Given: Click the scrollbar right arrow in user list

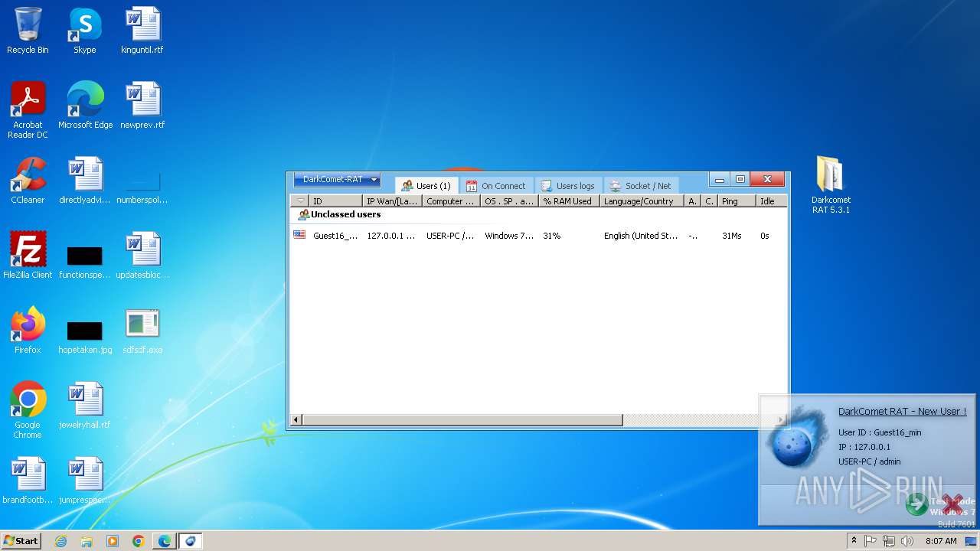Looking at the screenshot, I should pyautogui.click(x=781, y=419).
